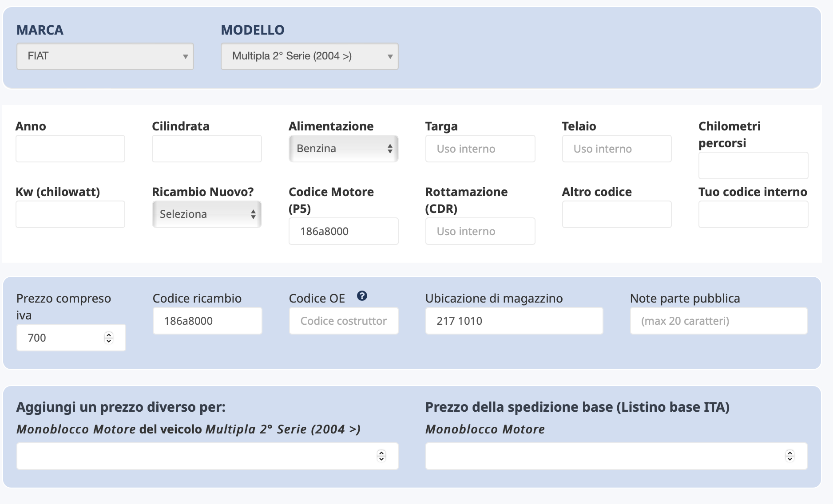Open the Ricambio Nuovo Seleziona dropdown
The height and width of the screenshot is (504, 833).
(206, 214)
